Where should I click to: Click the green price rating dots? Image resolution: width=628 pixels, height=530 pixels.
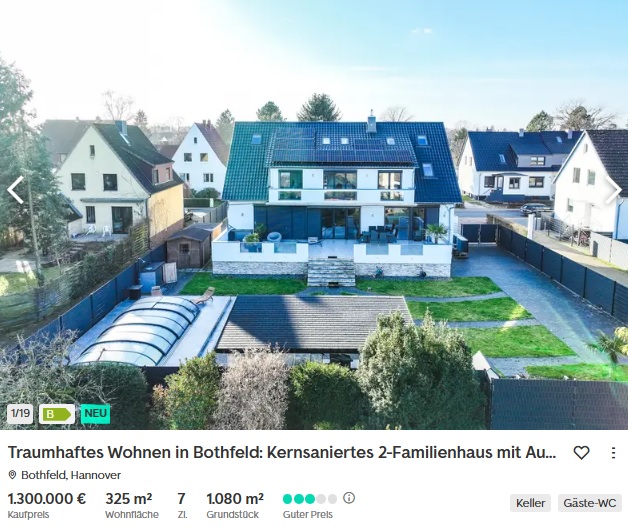pos(310,499)
